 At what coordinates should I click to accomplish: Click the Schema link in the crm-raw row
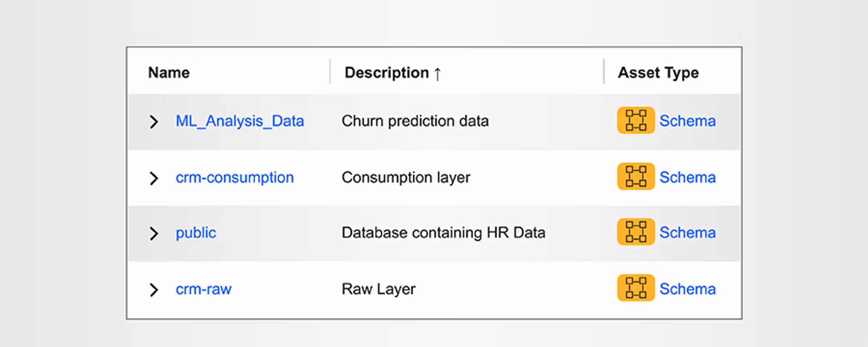point(687,289)
